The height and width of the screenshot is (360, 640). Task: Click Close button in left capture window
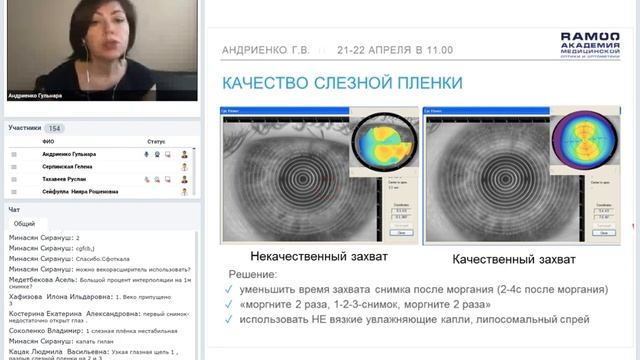[401, 233]
